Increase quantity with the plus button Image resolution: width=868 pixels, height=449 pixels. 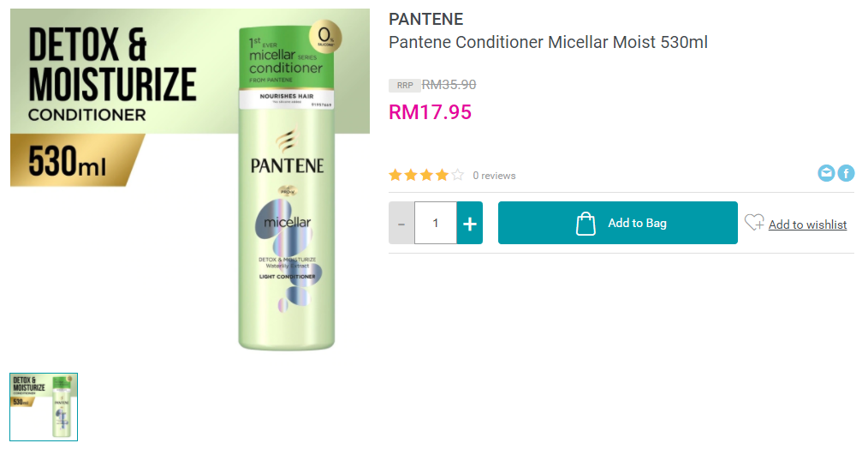tap(470, 223)
